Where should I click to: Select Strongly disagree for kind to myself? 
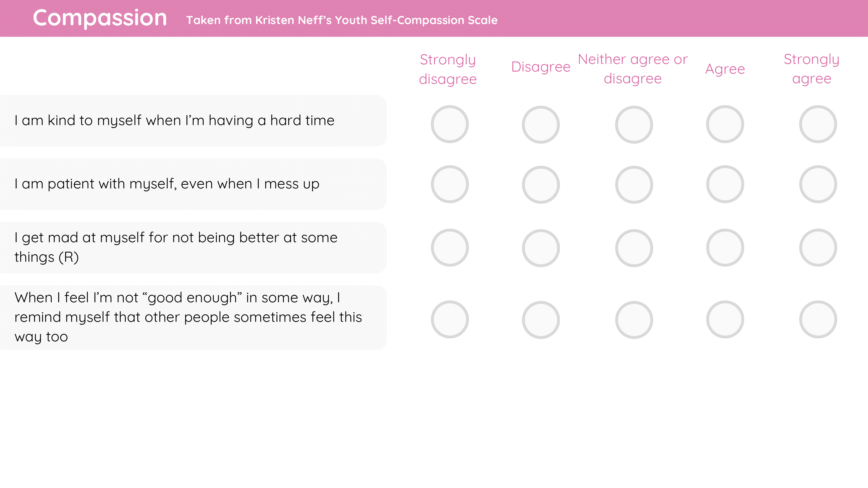click(x=449, y=124)
